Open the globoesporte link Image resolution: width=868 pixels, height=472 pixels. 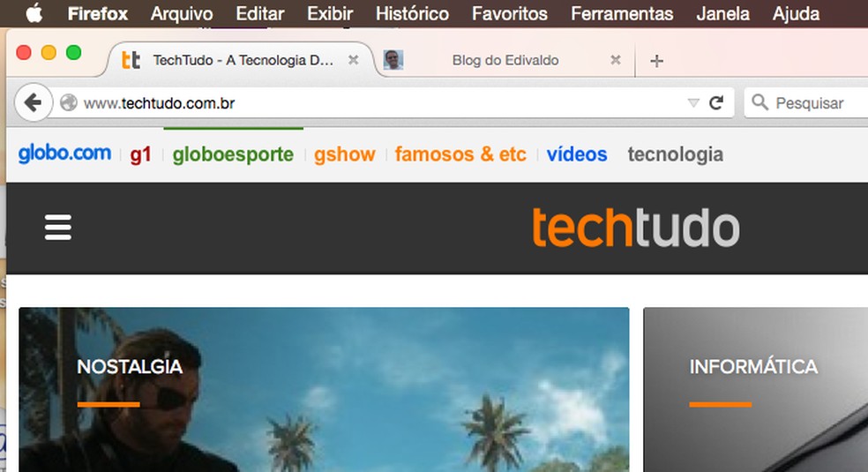pos(233,154)
